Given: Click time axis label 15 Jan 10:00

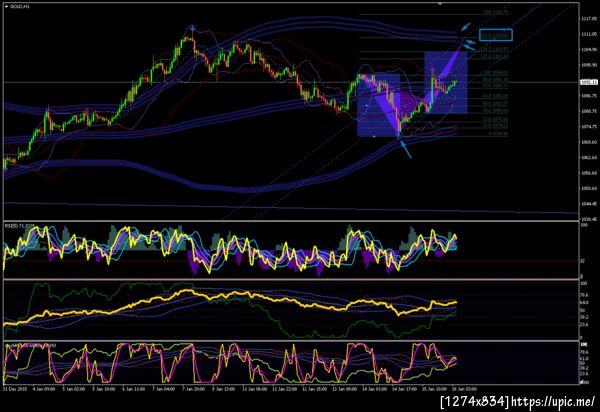Looking at the screenshot, I should [x=435, y=389].
